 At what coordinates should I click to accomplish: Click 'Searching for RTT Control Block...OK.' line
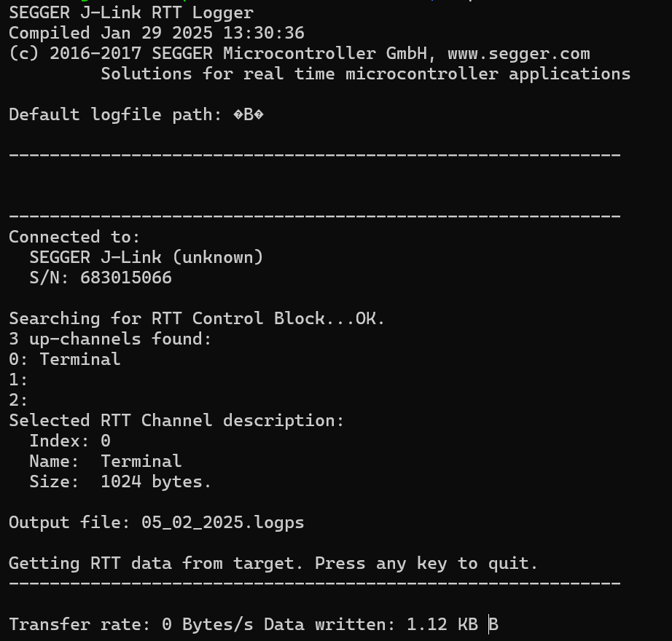[197, 319]
